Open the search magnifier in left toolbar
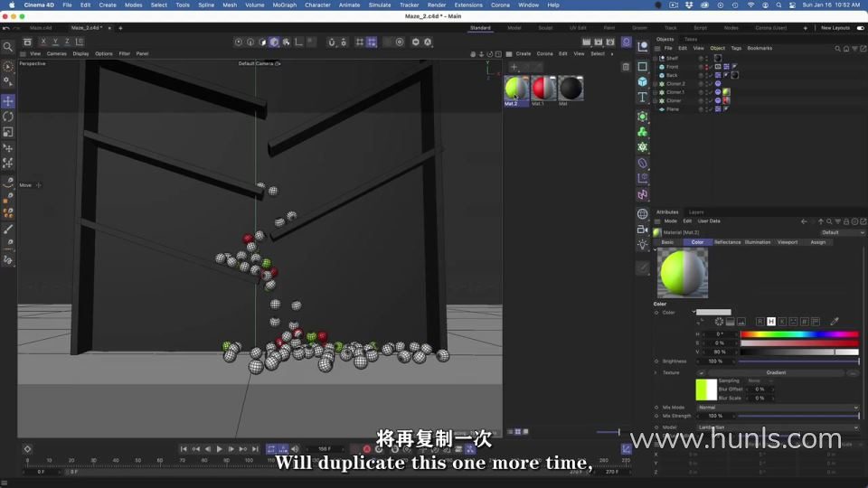The width and height of the screenshot is (868, 488). coord(8,47)
